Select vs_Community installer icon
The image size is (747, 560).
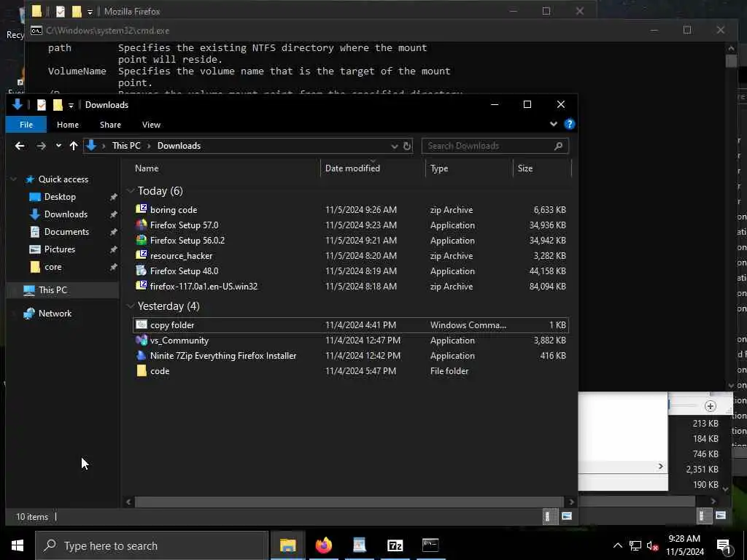(141, 340)
